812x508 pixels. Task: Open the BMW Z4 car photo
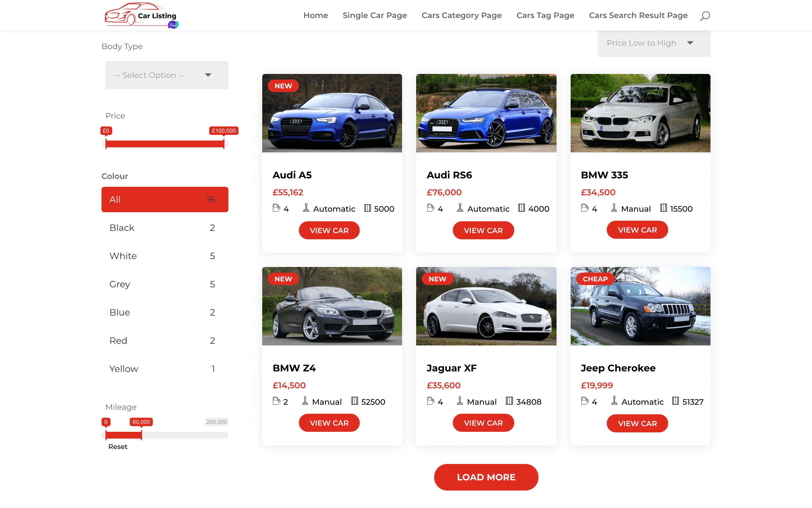point(332,306)
